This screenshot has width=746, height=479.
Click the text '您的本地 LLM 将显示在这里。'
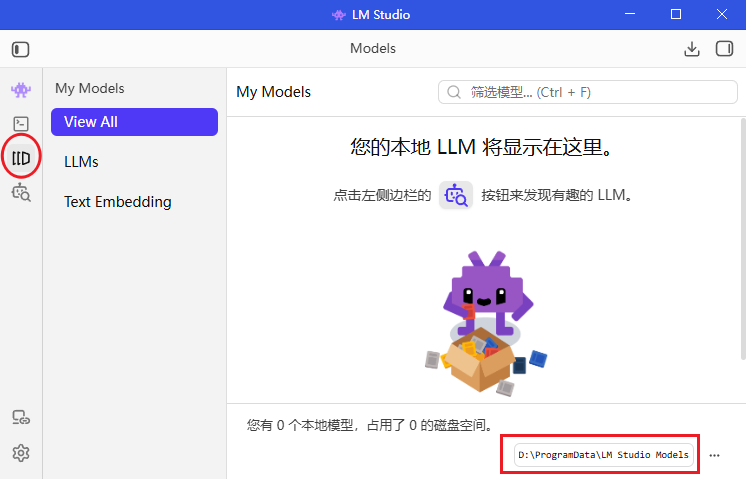pos(481,147)
